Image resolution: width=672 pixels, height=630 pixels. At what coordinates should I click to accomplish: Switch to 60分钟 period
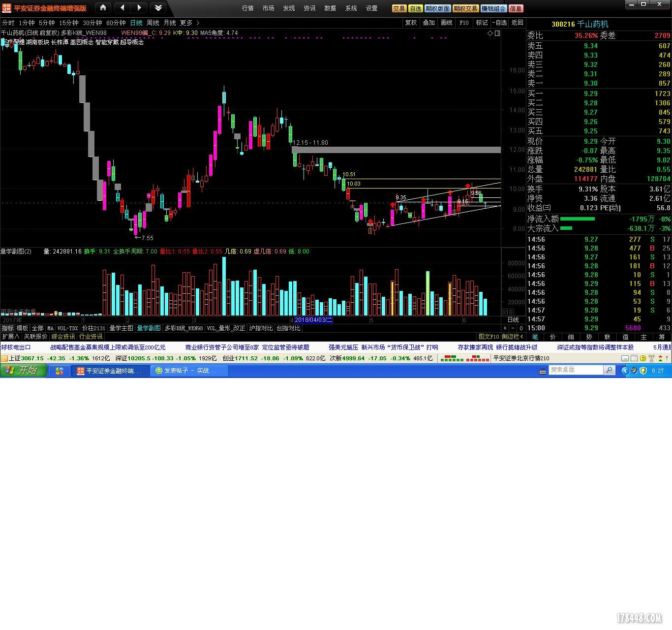point(116,23)
